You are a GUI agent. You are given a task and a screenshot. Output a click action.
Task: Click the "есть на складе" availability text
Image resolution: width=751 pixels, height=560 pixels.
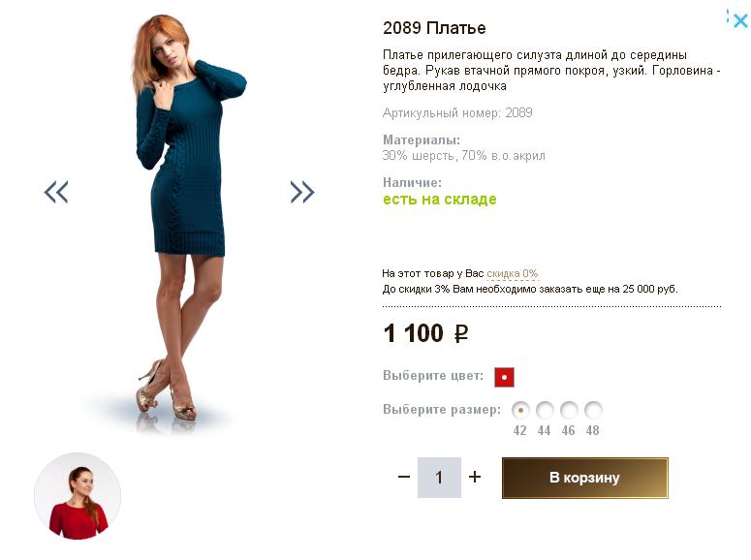pyautogui.click(x=440, y=200)
